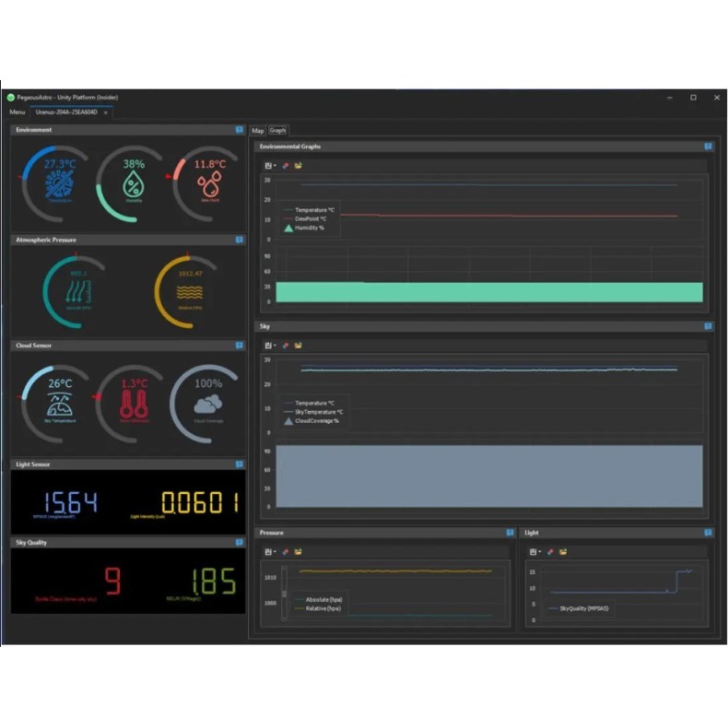Screen dimensions: 728x728
Task: Click the eraser icon in Pressure graph toolbar
Action: click(286, 552)
